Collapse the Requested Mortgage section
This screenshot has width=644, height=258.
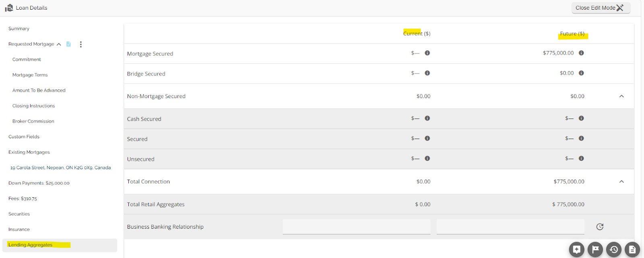(x=59, y=44)
